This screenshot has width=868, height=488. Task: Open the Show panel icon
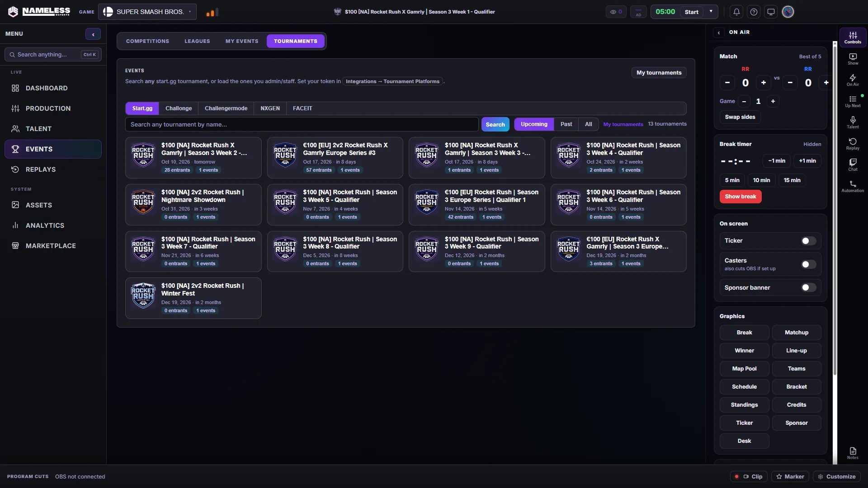(x=853, y=59)
